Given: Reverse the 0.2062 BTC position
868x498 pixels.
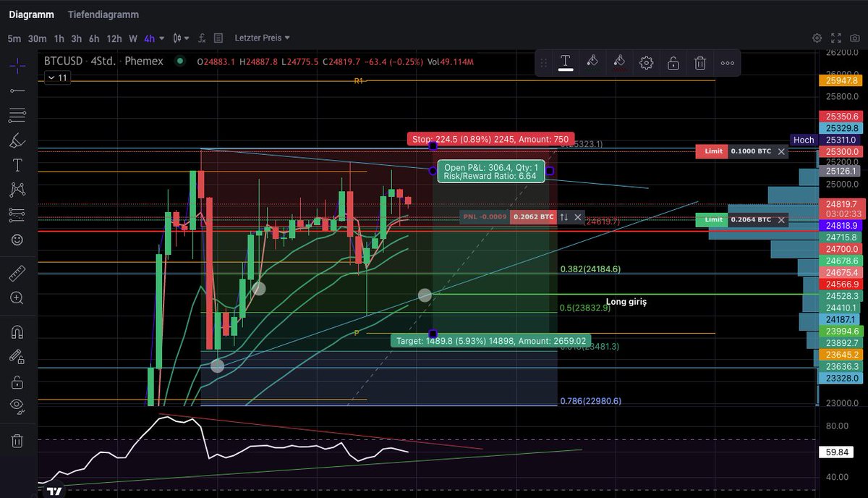Looking at the screenshot, I should pos(563,216).
